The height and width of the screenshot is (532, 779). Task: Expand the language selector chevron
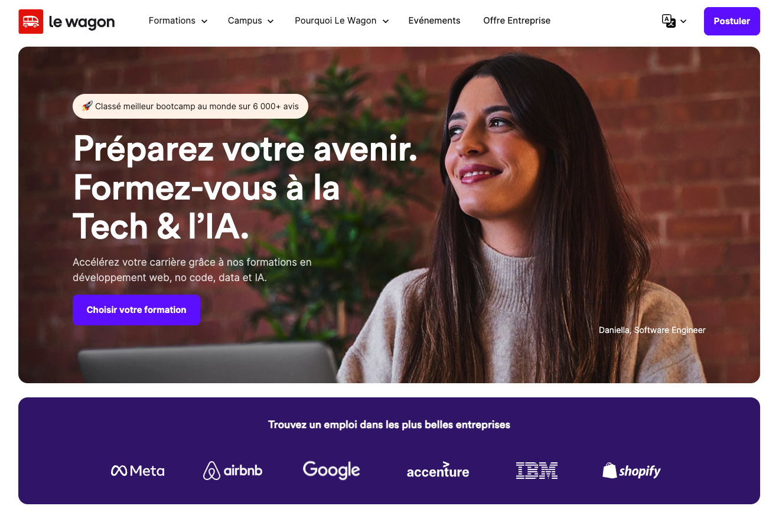[683, 21]
